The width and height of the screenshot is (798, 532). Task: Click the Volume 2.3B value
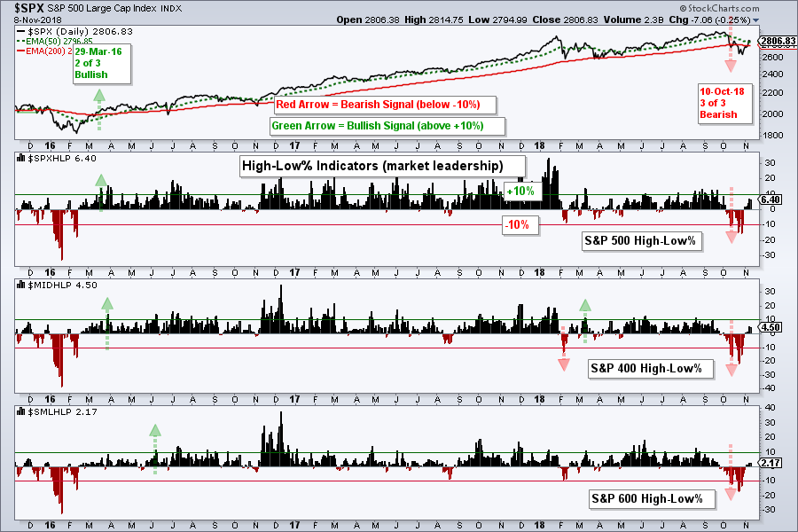tap(634, 20)
